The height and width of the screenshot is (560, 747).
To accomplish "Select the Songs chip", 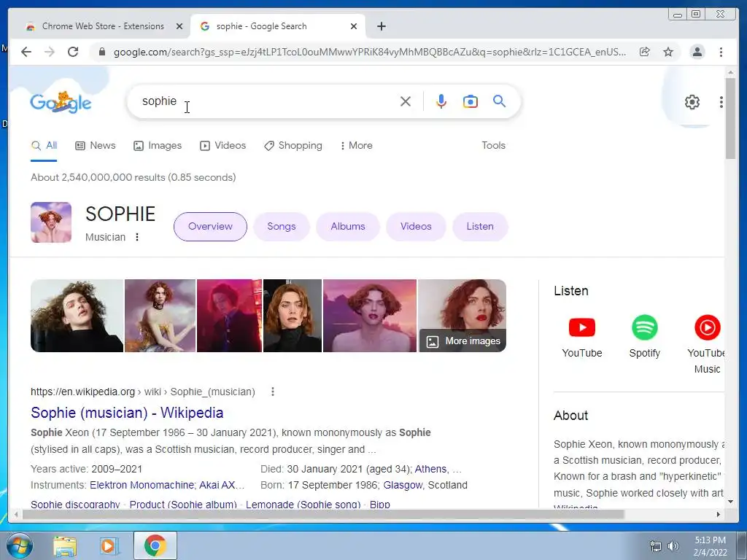I will pyautogui.click(x=282, y=227).
